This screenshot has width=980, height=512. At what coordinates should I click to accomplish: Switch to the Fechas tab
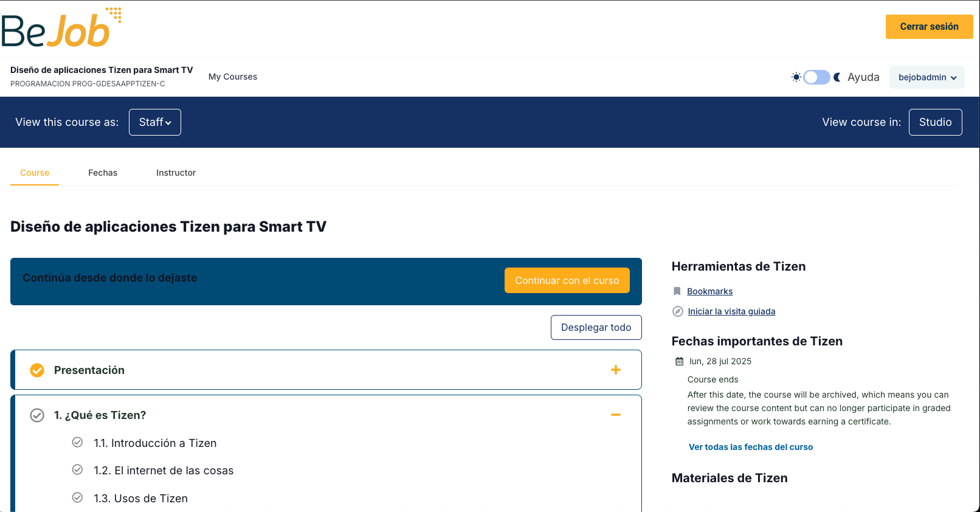tap(103, 173)
